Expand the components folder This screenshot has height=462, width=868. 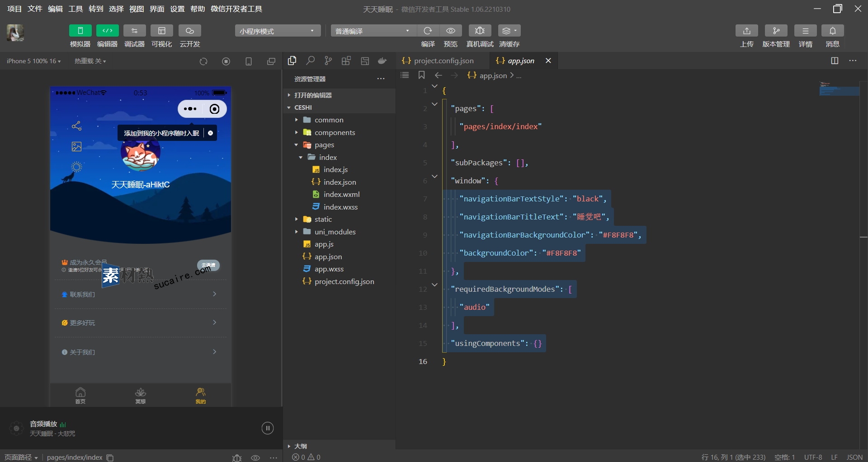pos(339,132)
